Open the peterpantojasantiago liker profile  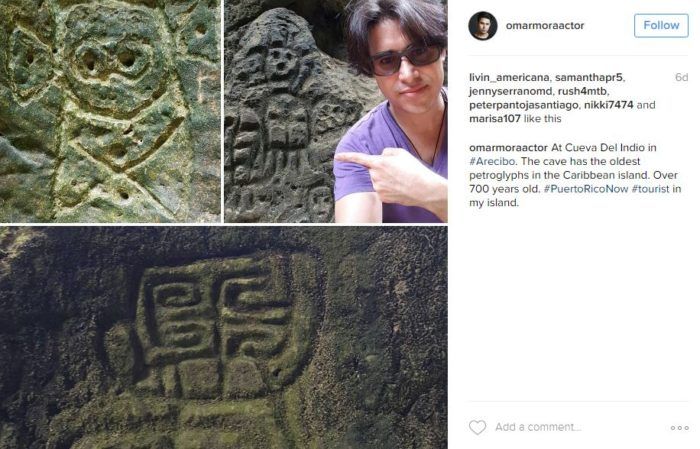point(524,105)
